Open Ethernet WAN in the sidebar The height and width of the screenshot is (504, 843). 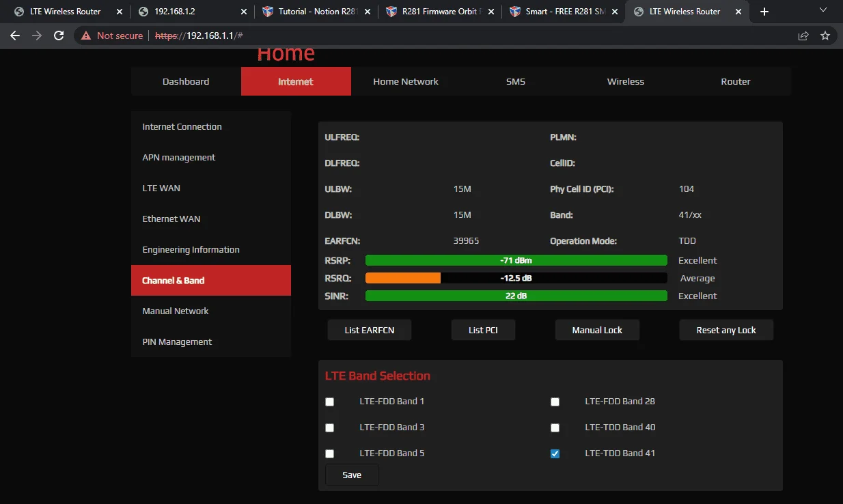[211, 219]
